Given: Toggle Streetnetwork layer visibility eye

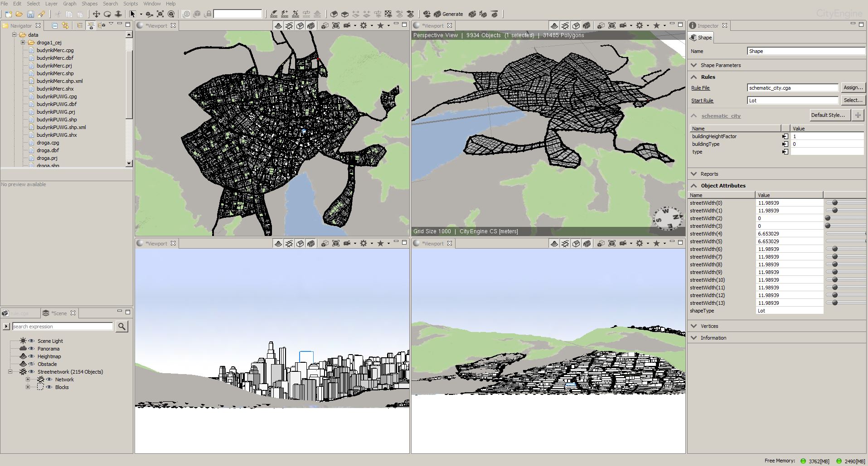Looking at the screenshot, I should (32, 371).
